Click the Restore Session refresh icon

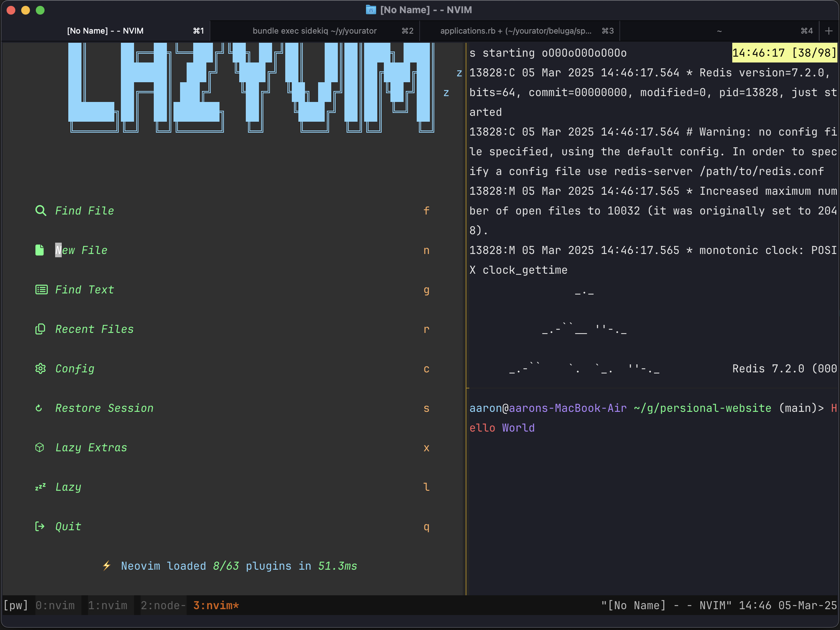(39, 408)
